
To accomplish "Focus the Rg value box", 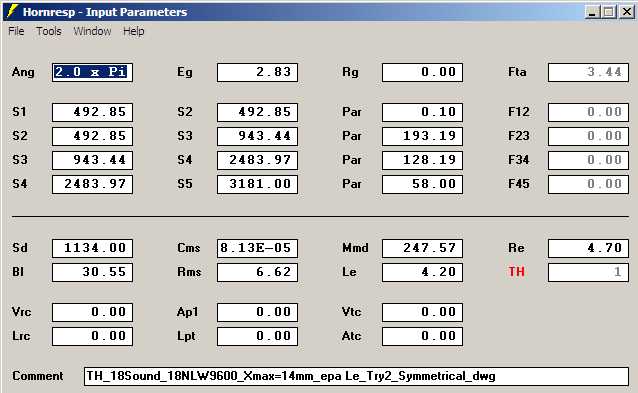I will [422, 72].
